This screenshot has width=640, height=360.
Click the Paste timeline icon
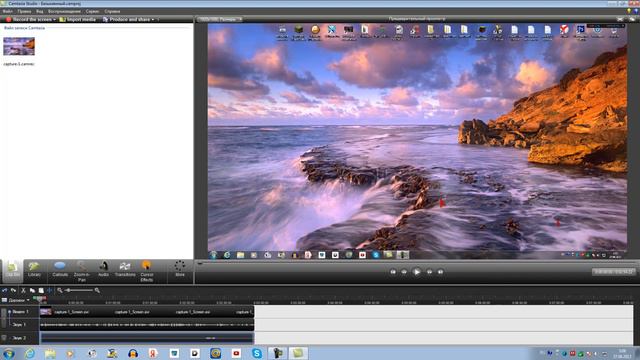41,290
